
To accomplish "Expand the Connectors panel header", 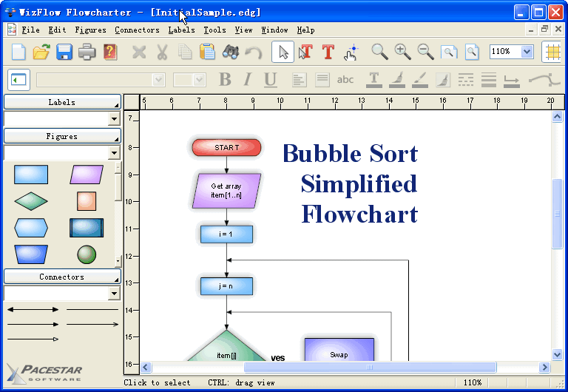I will tap(62, 277).
